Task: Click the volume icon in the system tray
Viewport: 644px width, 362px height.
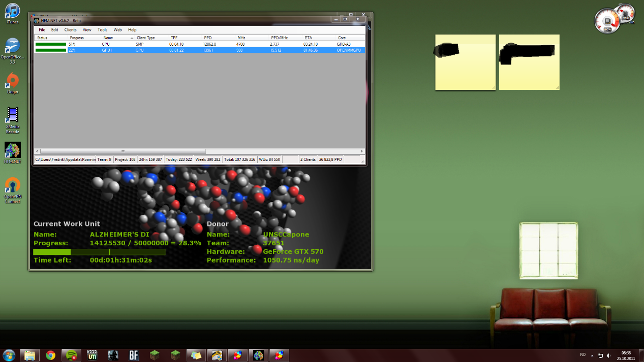Action: coord(608,355)
